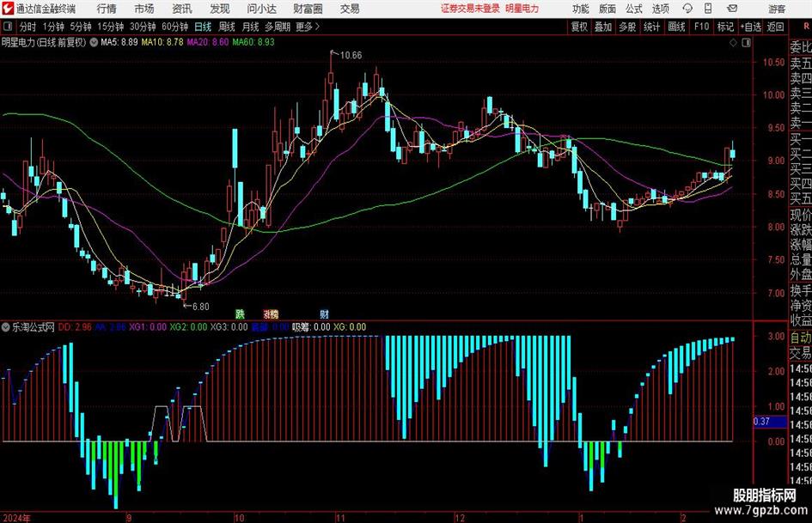Click the XG1: 0.00 indicator value
812x523 pixels.
(x=148, y=327)
